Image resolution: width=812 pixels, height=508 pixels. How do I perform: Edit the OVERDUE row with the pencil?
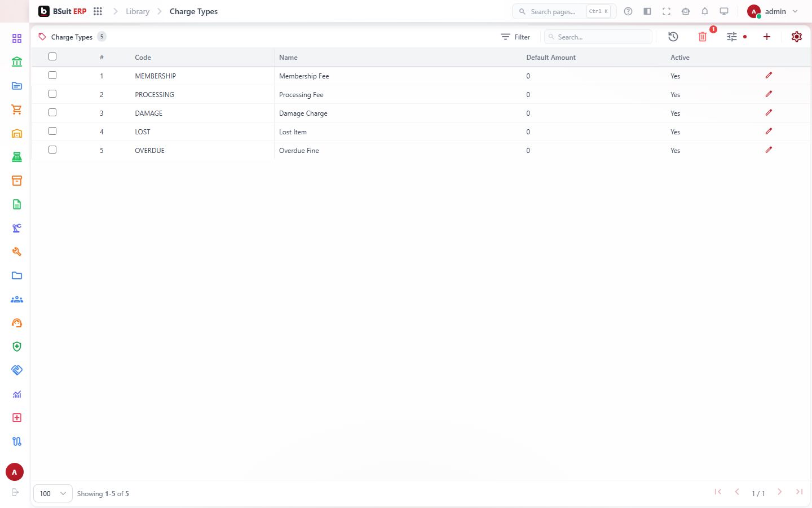tap(769, 150)
